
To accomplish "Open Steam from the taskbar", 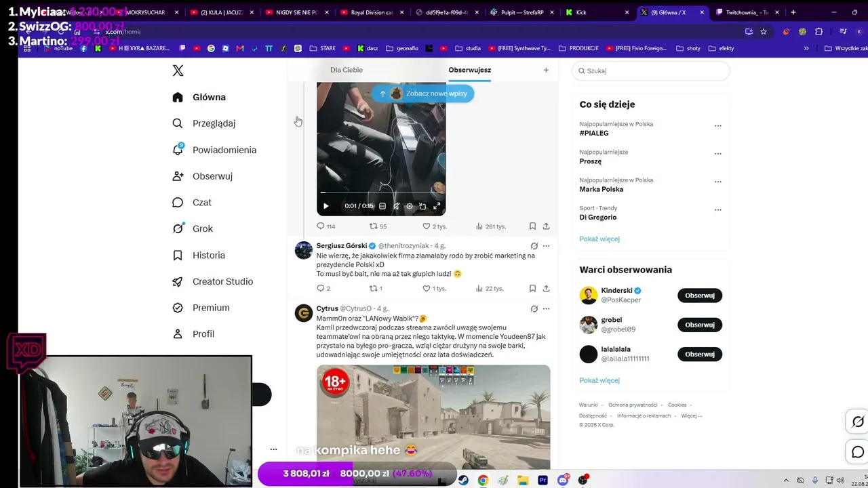I will (462, 481).
